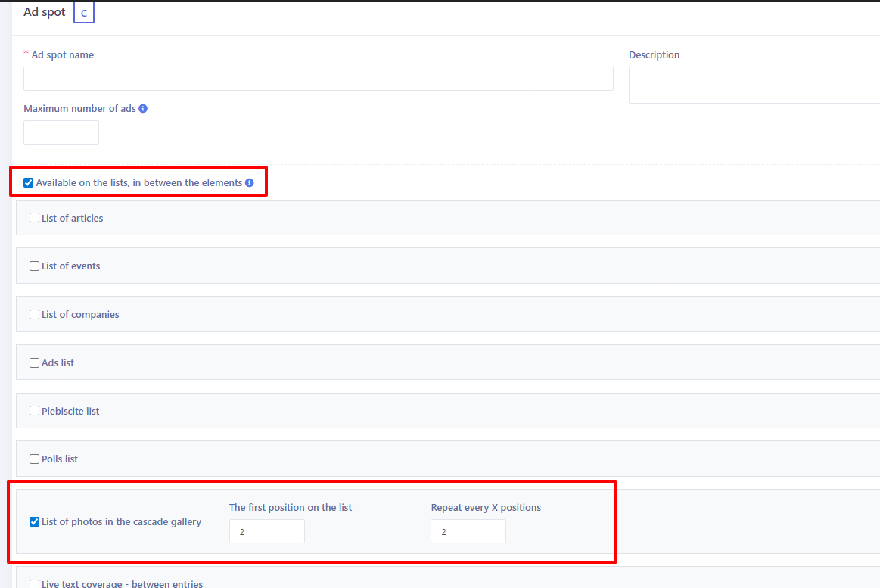Focus the Ad spot name input field
This screenshot has width=880, height=588.
318,79
